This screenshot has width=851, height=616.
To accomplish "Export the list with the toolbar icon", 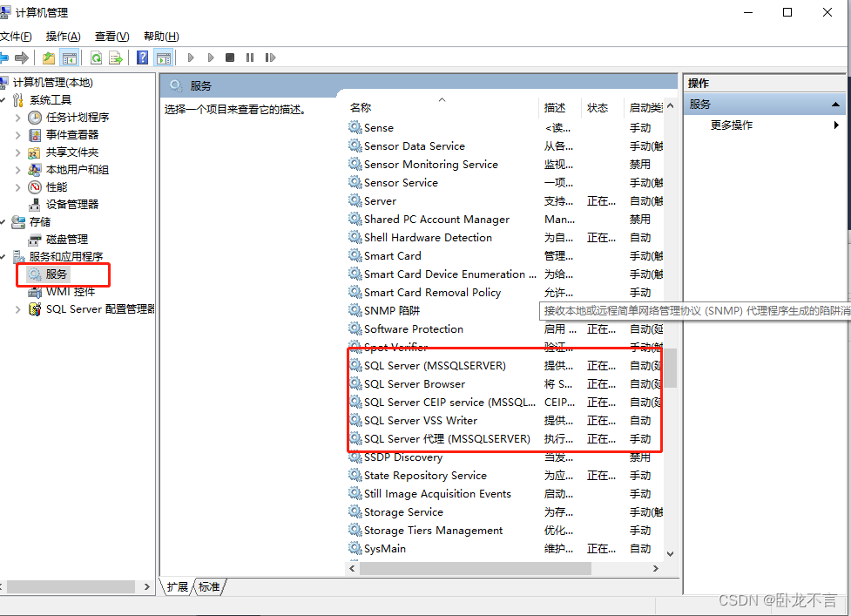I will (x=116, y=58).
